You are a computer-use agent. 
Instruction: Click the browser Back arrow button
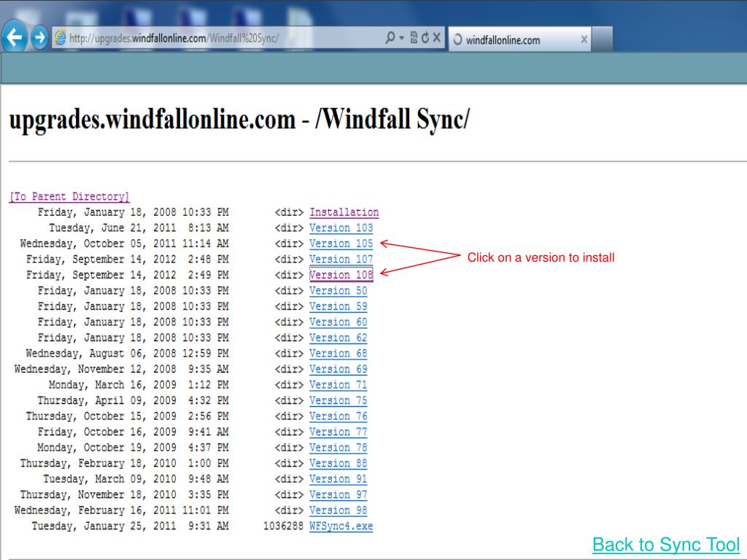pos(15,37)
